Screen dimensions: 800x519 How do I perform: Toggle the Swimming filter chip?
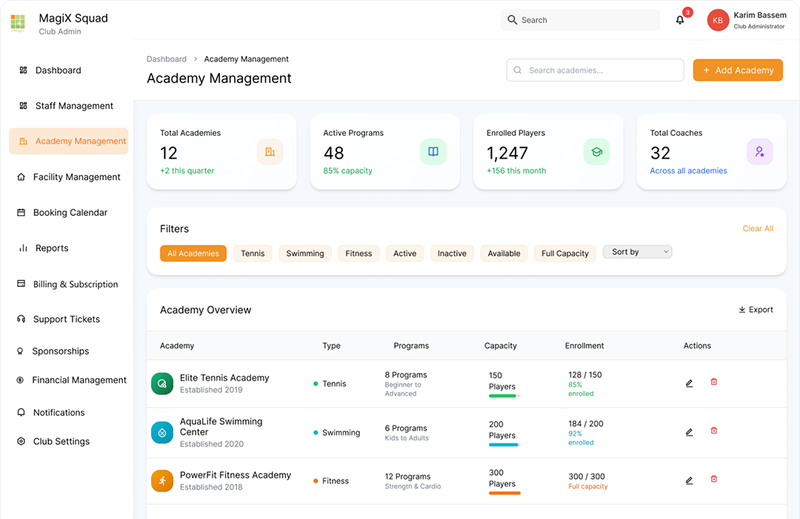point(305,254)
